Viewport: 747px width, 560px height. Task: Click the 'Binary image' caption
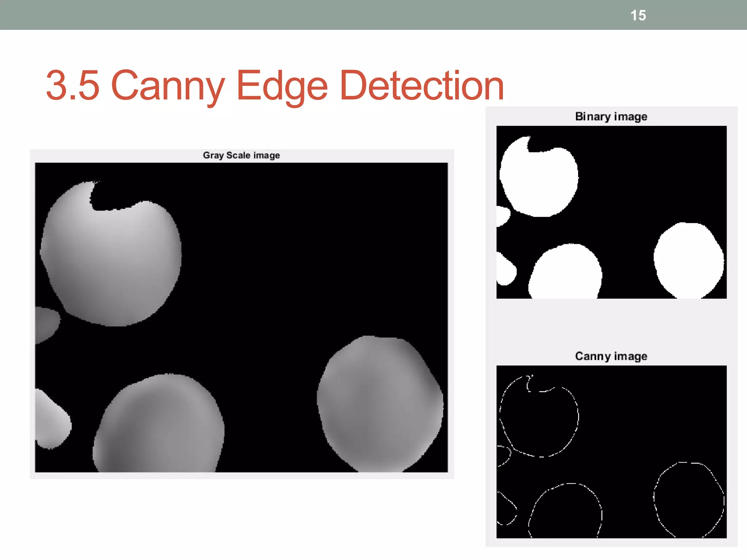611,117
